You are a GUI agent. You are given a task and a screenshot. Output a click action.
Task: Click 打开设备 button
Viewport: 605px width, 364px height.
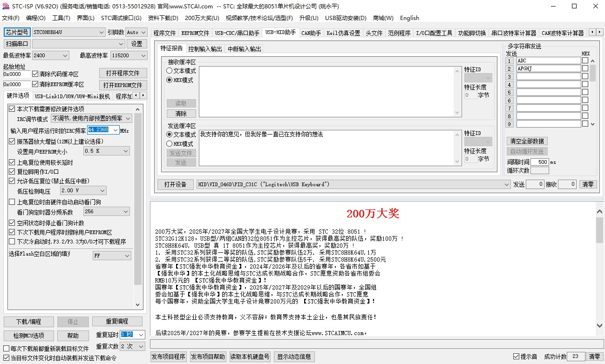point(175,184)
